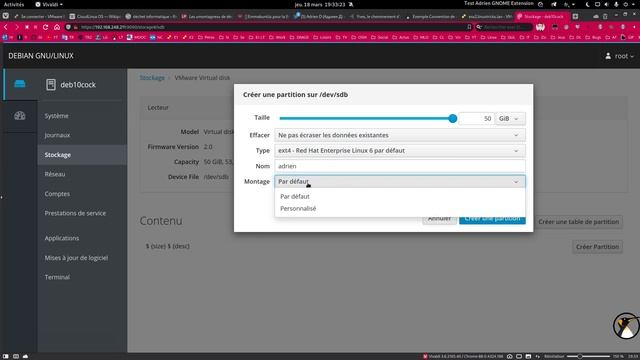The height and width of the screenshot is (360, 640).
Task: Click the browser search field
Action: pos(504,27)
